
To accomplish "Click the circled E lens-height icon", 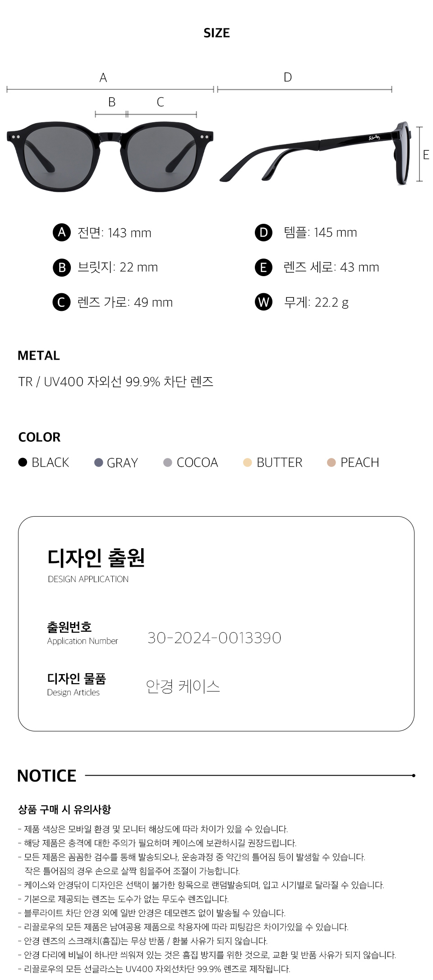I will coord(263,268).
